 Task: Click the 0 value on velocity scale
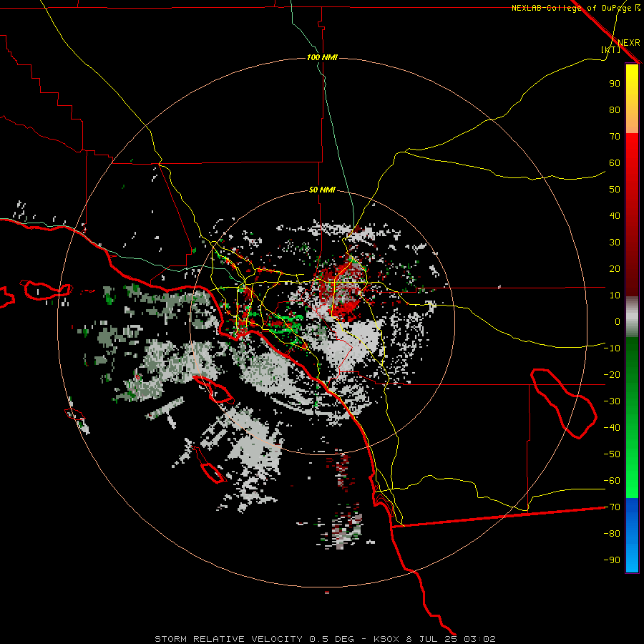(x=618, y=321)
